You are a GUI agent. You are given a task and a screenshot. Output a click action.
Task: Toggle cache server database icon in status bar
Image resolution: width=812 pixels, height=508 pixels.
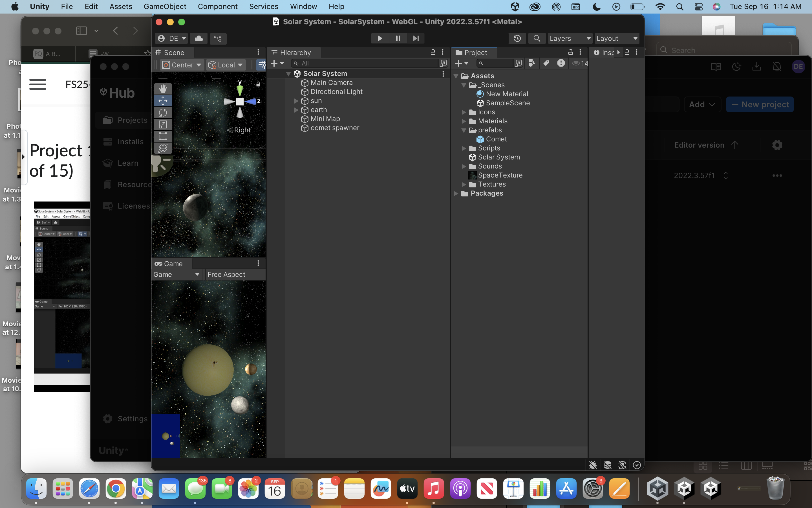click(x=607, y=465)
